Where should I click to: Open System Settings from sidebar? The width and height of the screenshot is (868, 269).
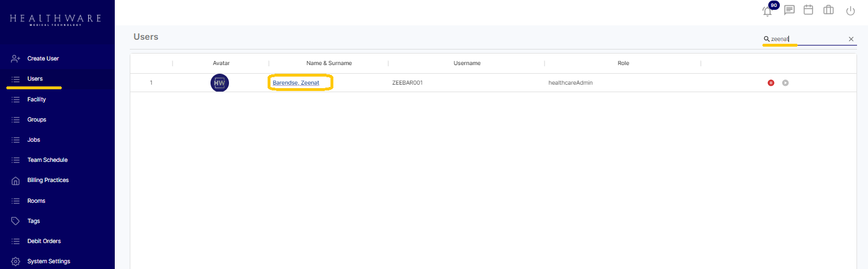coord(48,262)
